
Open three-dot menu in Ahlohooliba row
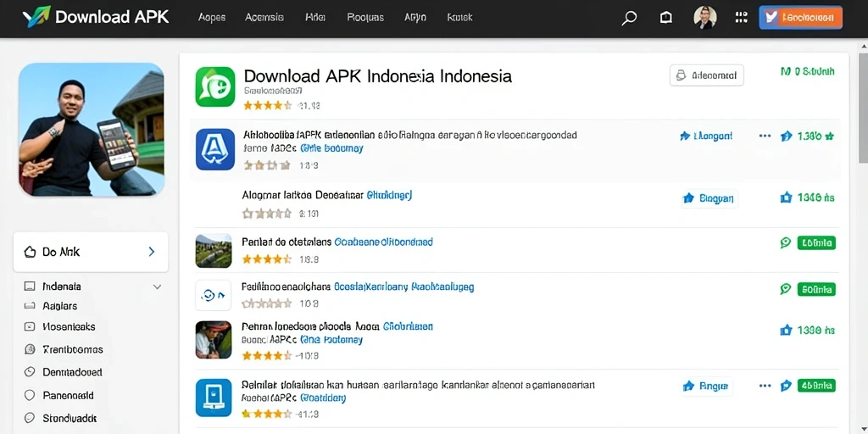tap(765, 136)
